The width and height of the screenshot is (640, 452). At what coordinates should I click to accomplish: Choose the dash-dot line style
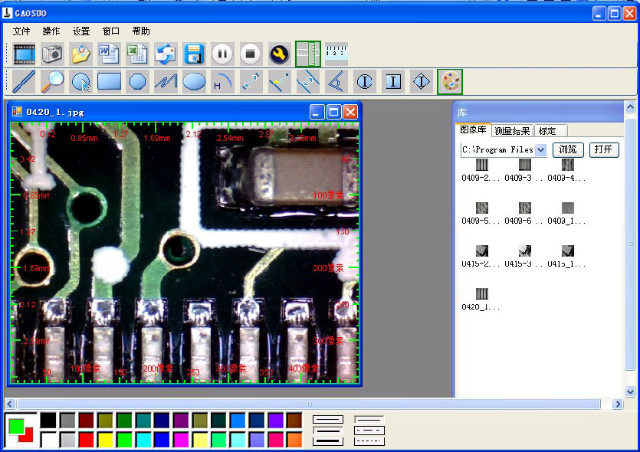click(369, 431)
